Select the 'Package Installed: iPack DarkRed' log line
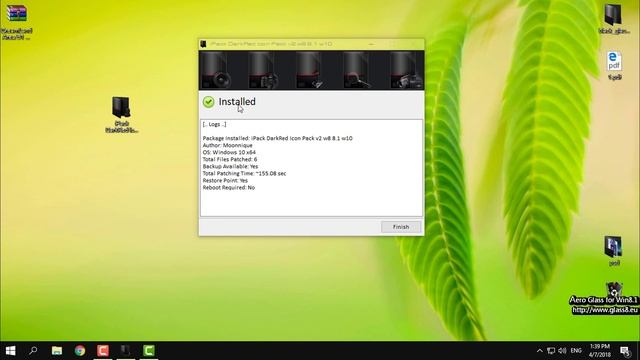 coord(278,138)
